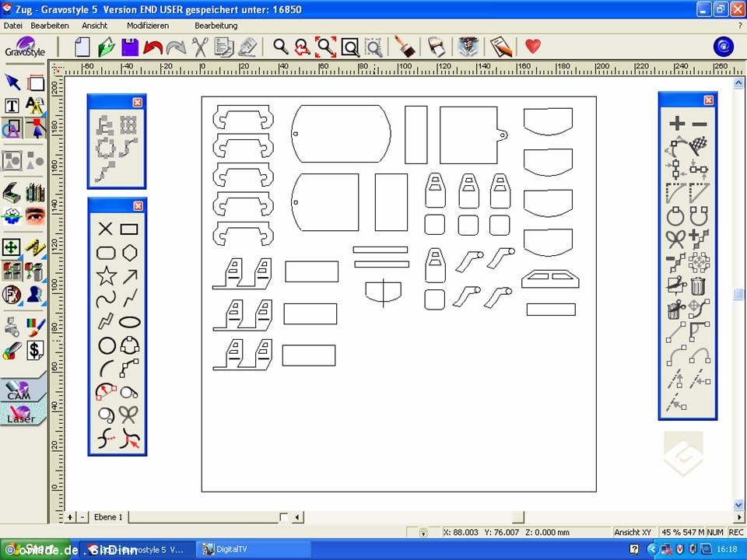747x560 pixels.
Task: Select the trash can with scissors icon
Action: (x=675, y=310)
